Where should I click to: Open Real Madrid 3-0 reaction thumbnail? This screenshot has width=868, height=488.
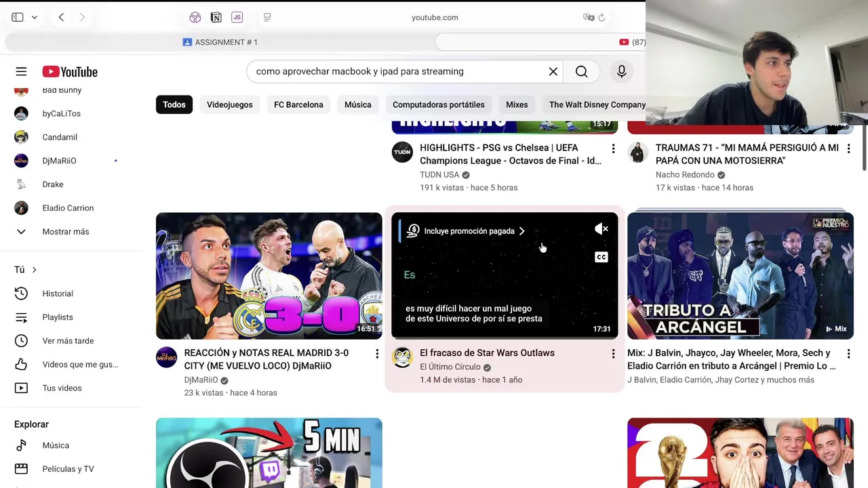click(x=269, y=276)
